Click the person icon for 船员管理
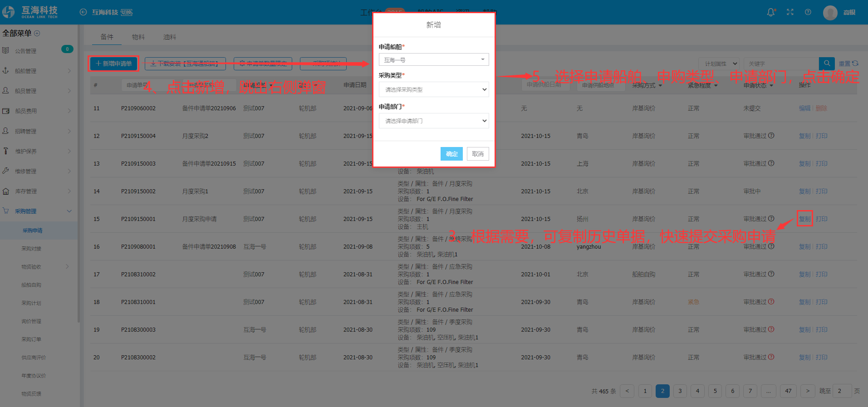 click(5, 90)
